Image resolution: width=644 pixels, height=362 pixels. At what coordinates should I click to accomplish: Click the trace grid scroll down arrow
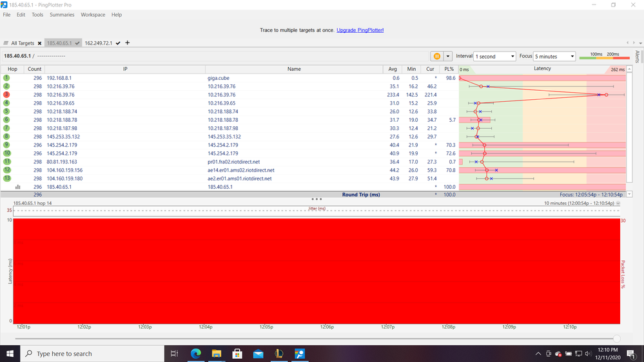click(x=629, y=194)
